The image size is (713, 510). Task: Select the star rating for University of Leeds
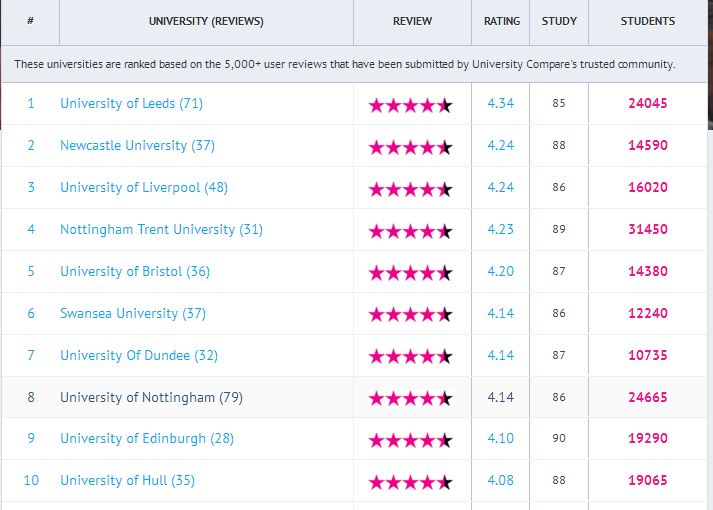411,105
